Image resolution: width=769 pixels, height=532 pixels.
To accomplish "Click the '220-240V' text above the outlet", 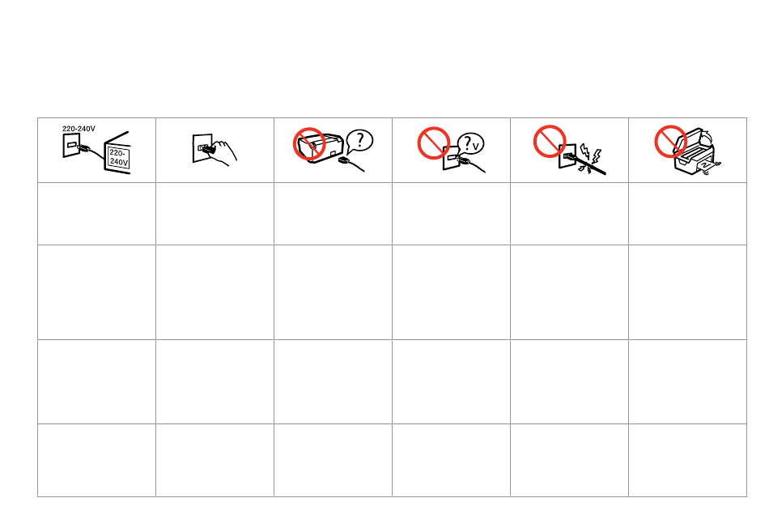I will coord(79,129).
